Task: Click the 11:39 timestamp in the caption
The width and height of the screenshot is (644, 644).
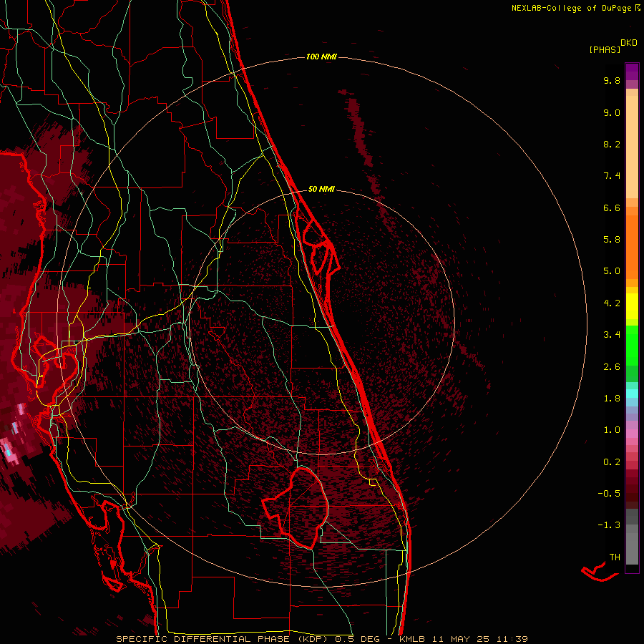Action: click(x=512, y=639)
